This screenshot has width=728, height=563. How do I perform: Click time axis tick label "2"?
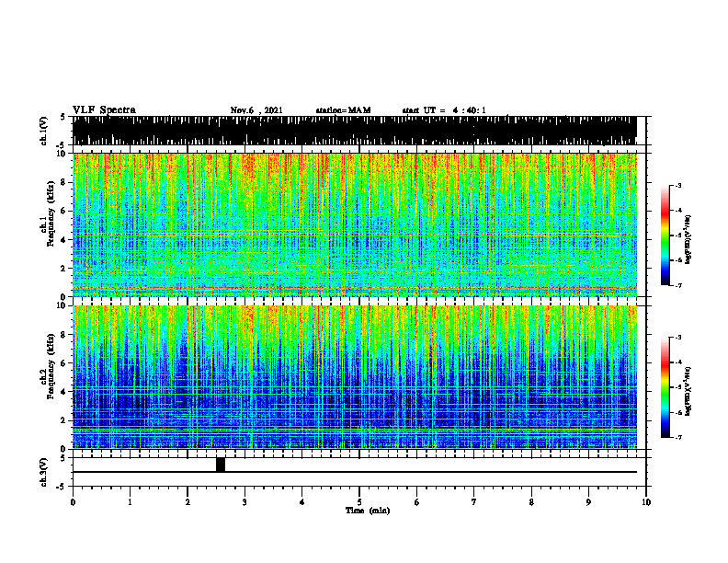(188, 502)
